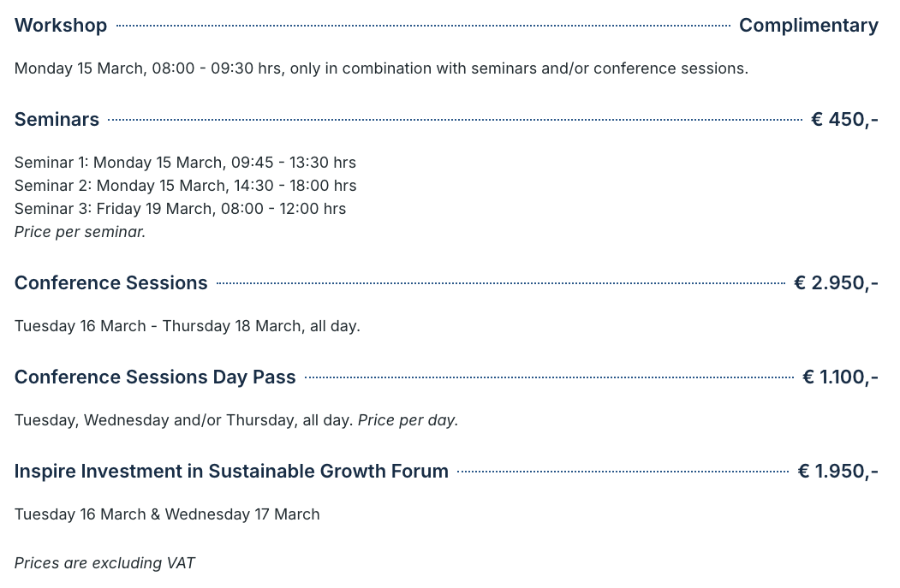Click the Workshop Monday 15 March description
900x588 pixels.
381,68
